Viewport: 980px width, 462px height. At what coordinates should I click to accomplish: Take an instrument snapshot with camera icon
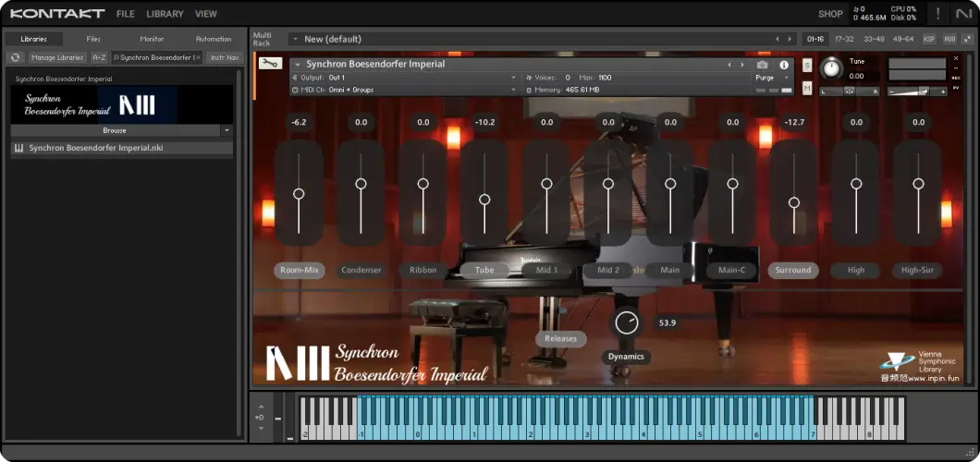point(762,65)
